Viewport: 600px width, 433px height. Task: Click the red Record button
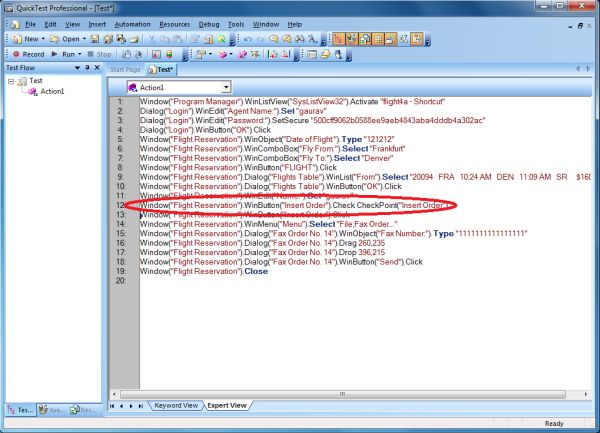coord(29,54)
